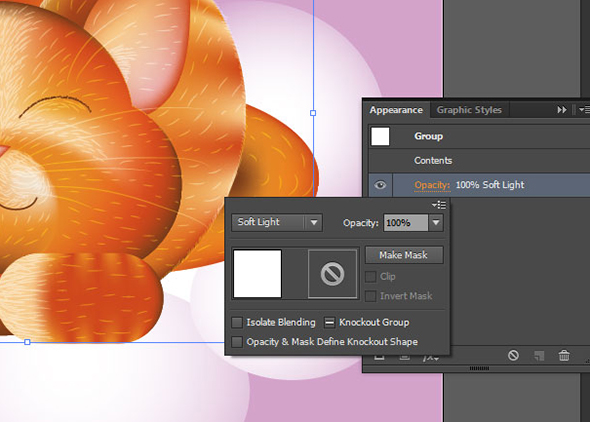Click the Clear Appearance icon
The height and width of the screenshot is (422, 590).
coord(513,355)
